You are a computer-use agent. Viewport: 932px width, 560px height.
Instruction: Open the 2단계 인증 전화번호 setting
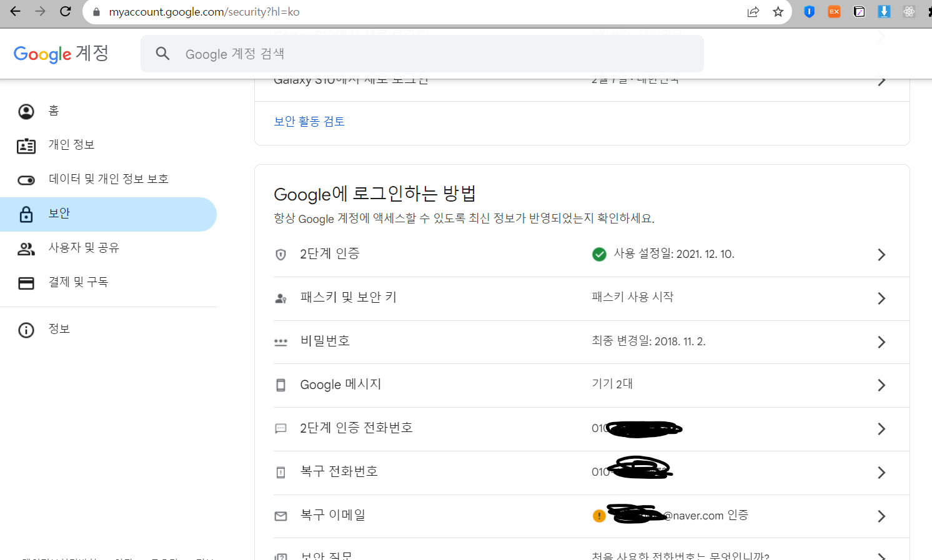click(591, 429)
